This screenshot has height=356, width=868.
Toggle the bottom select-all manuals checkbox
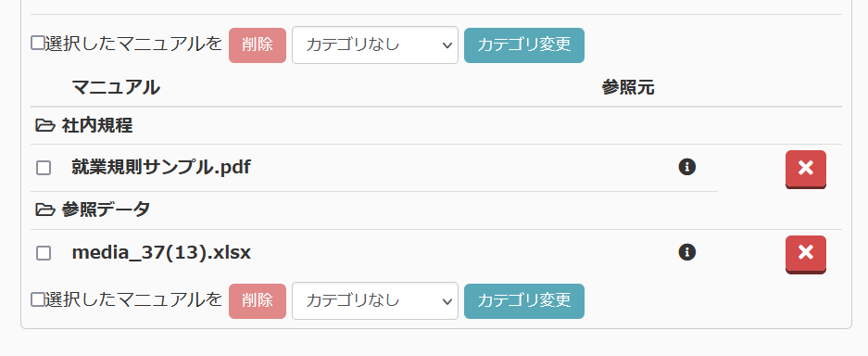(37, 299)
